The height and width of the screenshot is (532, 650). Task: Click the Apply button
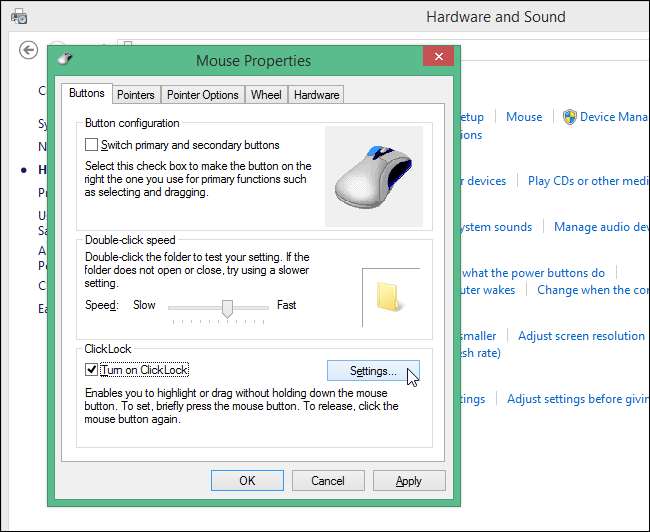click(x=408, y=480)
